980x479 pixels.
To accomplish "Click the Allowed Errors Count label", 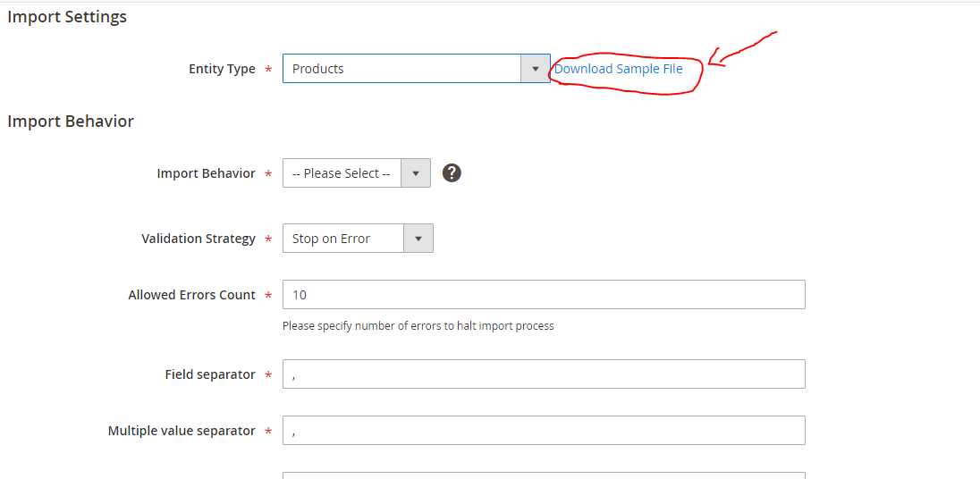I will [x=191, y=295].
